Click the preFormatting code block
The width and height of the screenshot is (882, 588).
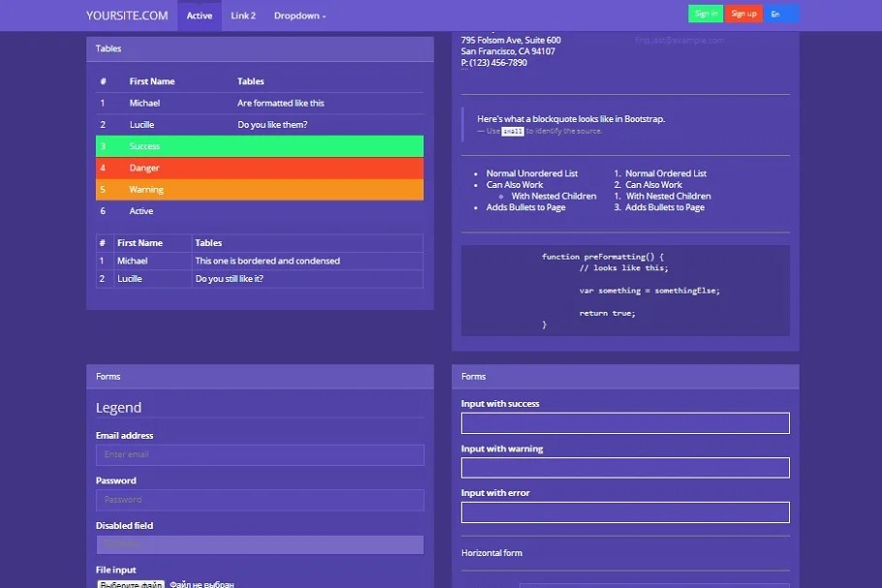625,291
